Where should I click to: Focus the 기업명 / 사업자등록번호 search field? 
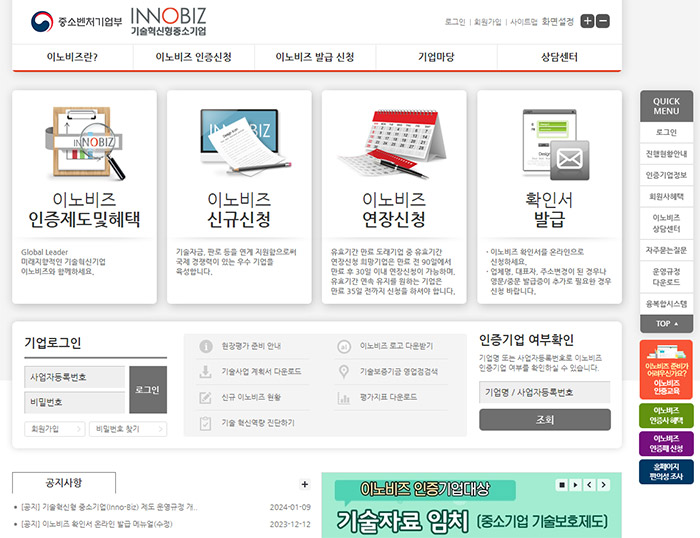(x=545, y=392)
